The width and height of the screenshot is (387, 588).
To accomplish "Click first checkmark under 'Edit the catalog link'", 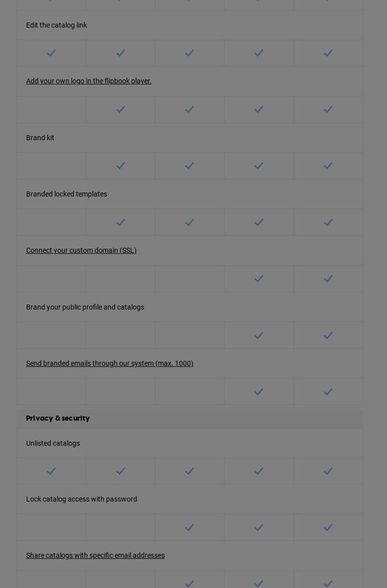I will coord(51,53).
